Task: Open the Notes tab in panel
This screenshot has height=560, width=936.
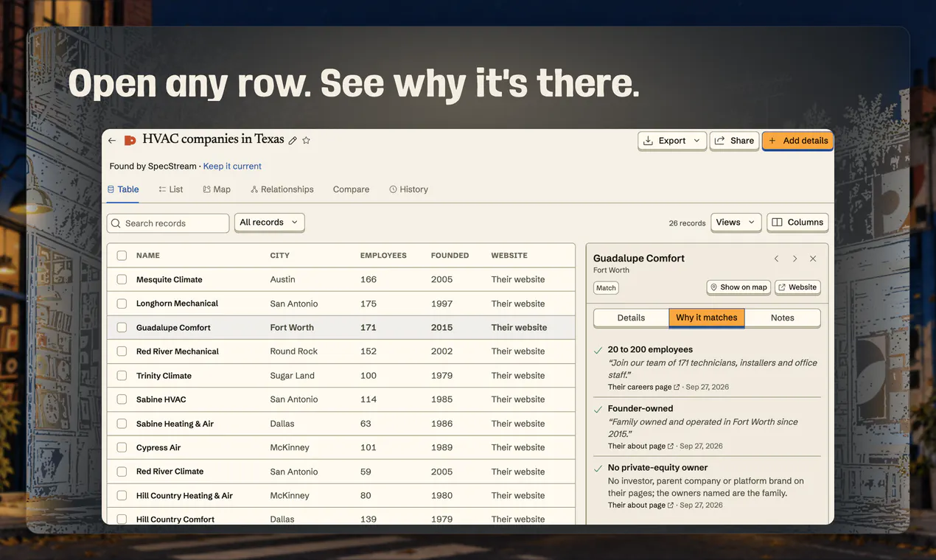Action: pos(783,318)
